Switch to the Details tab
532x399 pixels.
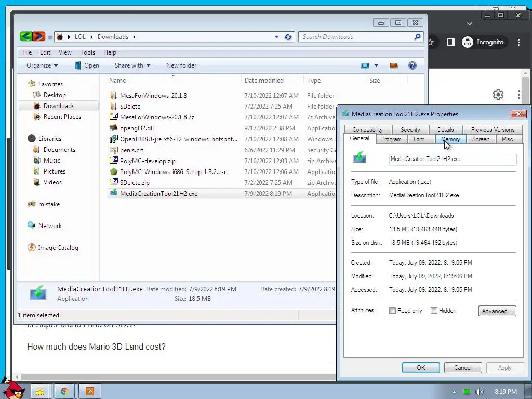445,129
